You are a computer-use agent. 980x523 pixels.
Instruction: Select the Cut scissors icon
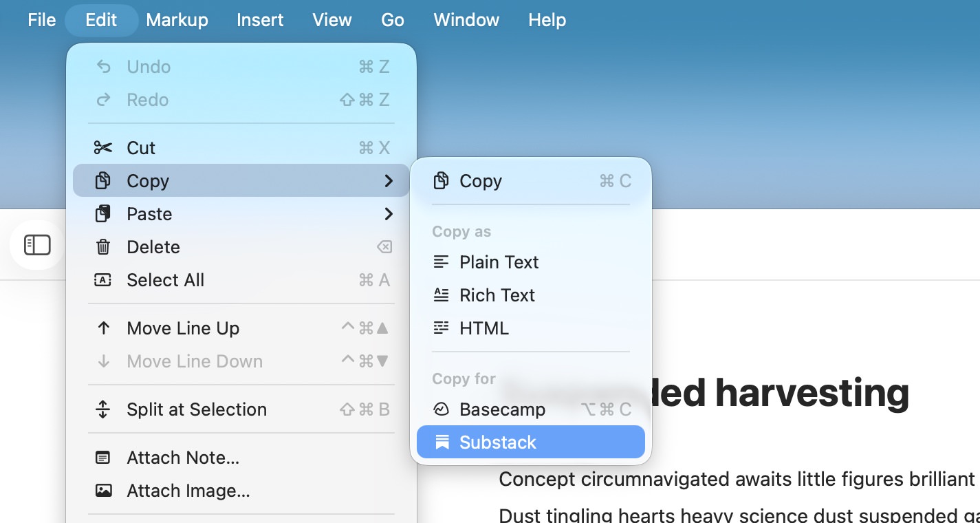[x=102, y=147]
